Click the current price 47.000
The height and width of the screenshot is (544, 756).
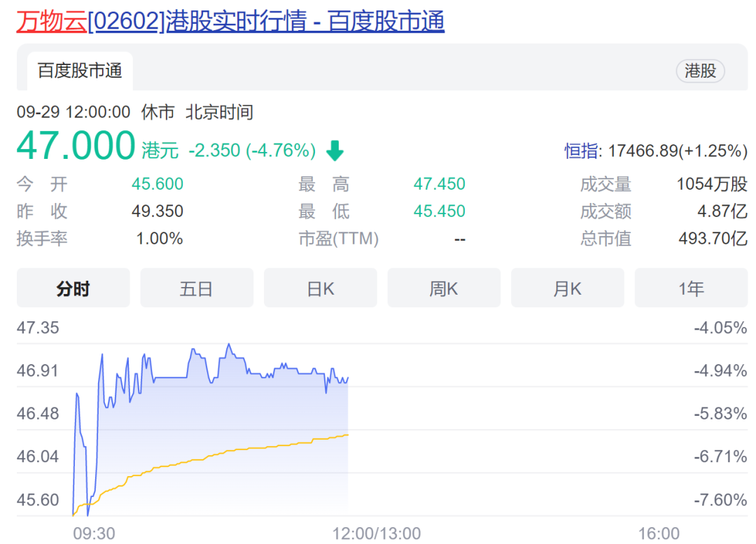[76, 146]
